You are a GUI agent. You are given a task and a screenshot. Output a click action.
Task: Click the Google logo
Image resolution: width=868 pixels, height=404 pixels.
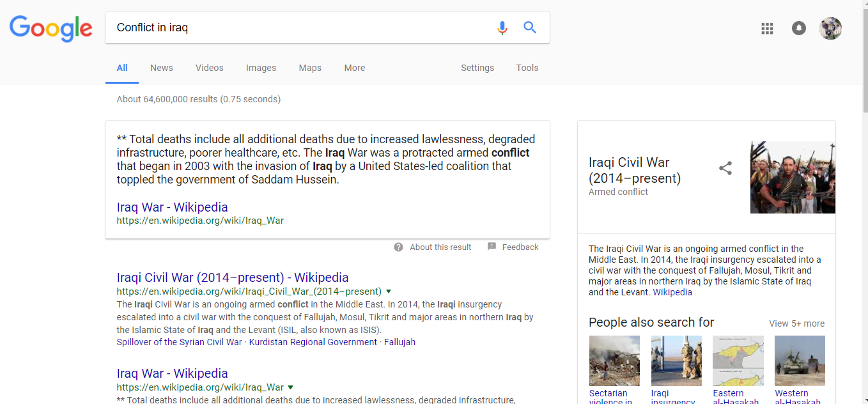(x=51, y=28)
